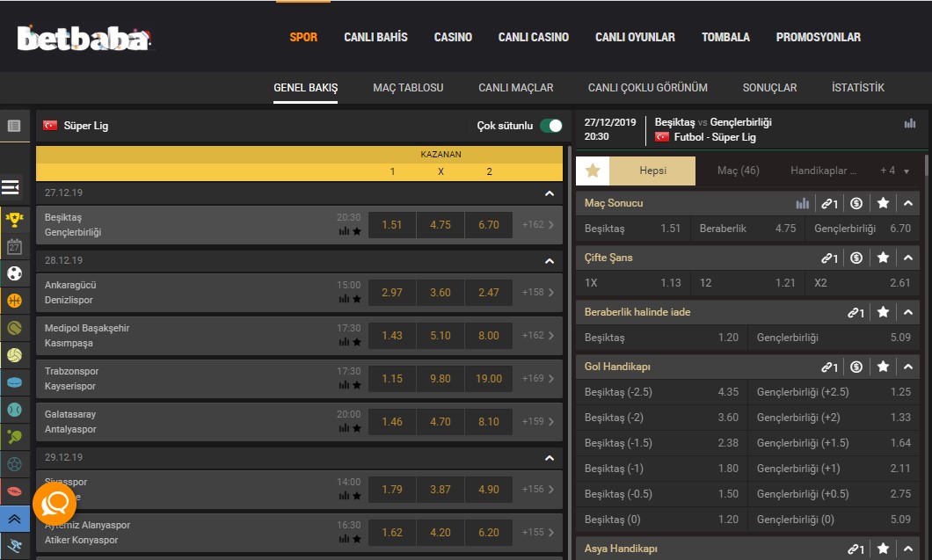Select the Hepsi market tab

point(652,171)
